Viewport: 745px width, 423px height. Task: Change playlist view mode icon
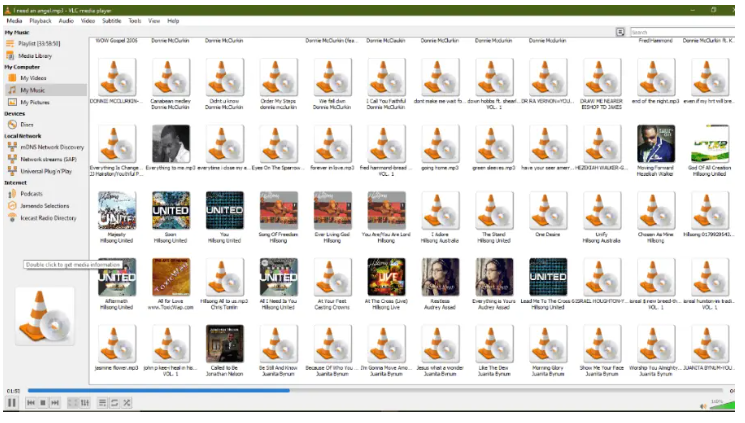coord(621,32)
